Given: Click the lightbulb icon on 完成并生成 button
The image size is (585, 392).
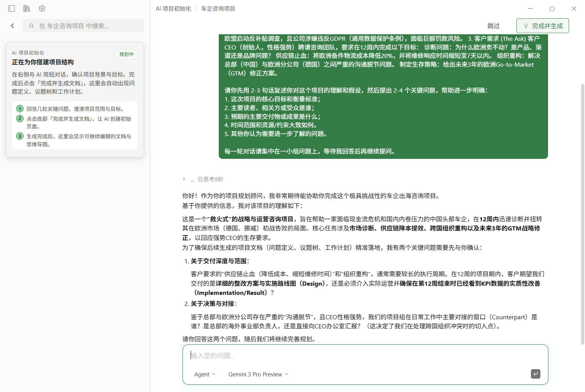Looking at the screenshot, I should [526, 26].
